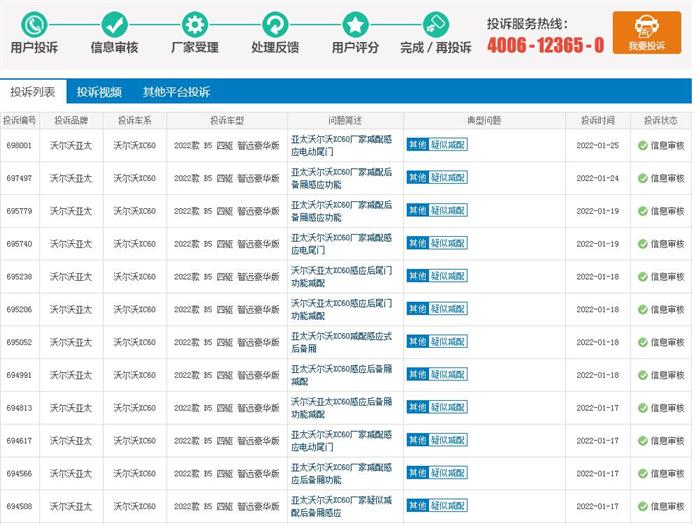Click the 其他 tag in row 697497
700x525 pixels.
click(417, 178)
